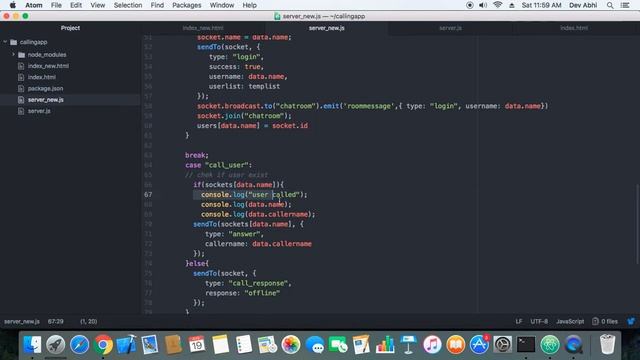Open Finder from the dock
This screenshot has height=360, width=640.
pos(32,345)
